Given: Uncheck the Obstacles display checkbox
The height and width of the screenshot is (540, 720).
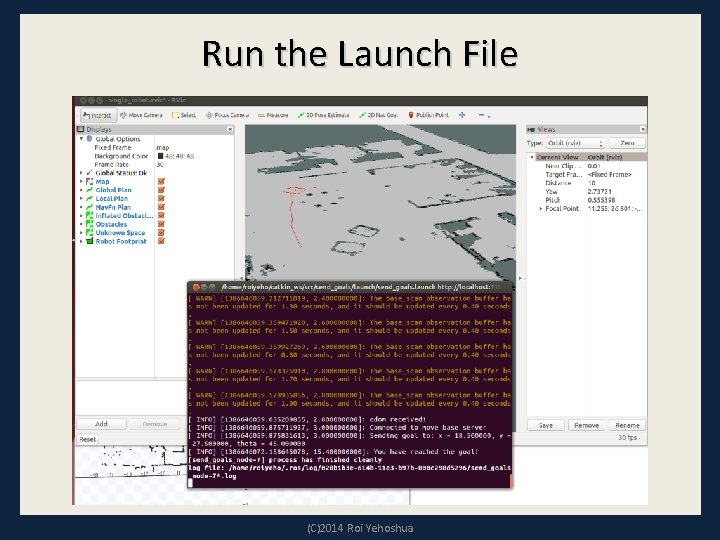Looking at the screenshot, I should point(161,224).
